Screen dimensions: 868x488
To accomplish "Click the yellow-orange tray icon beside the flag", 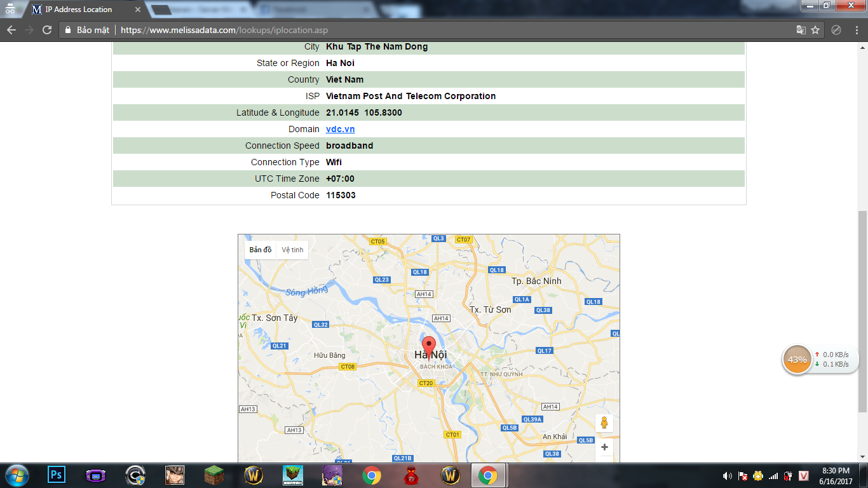I will pos(758,476).
